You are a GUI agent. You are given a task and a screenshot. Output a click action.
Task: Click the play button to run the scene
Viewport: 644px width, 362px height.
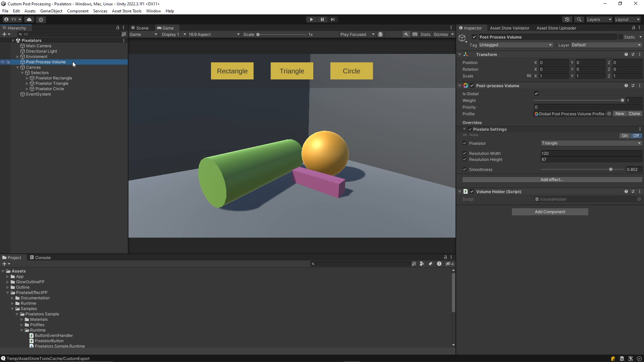(x=311, y=19)
